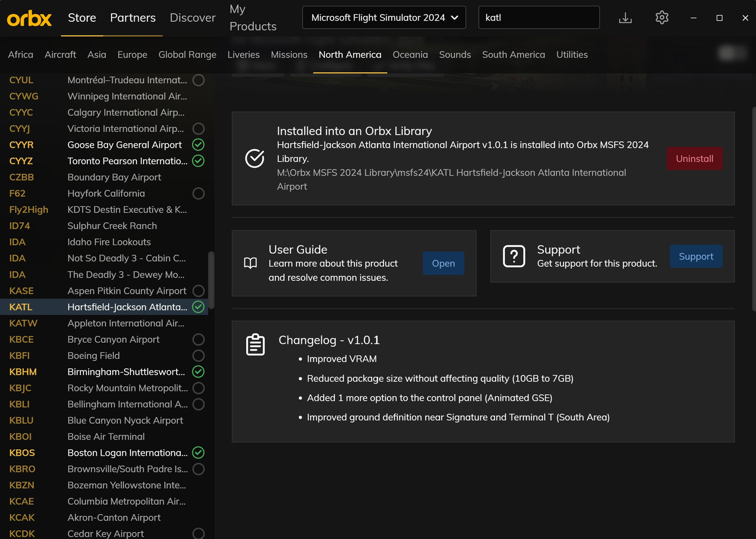Open the settings gear icon

coord(662,18)
